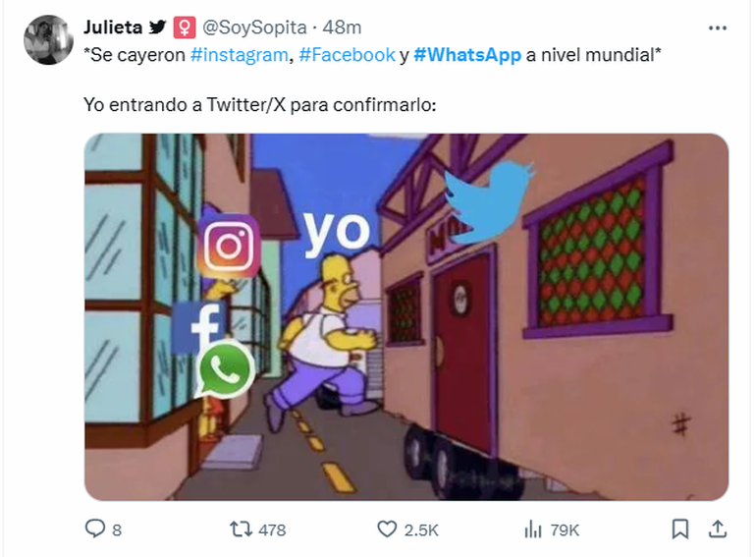Click the black bird emoji after Julieta
The width and height of the screenshot is (756, 557).
157,27
